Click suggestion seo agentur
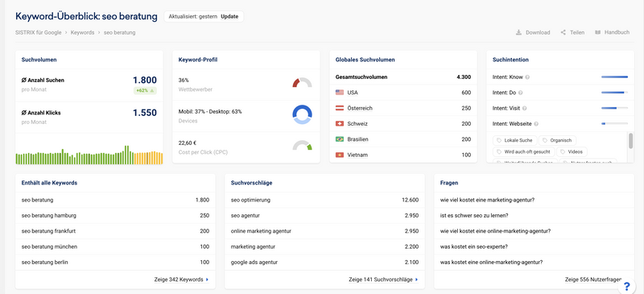 coord(246,215)
